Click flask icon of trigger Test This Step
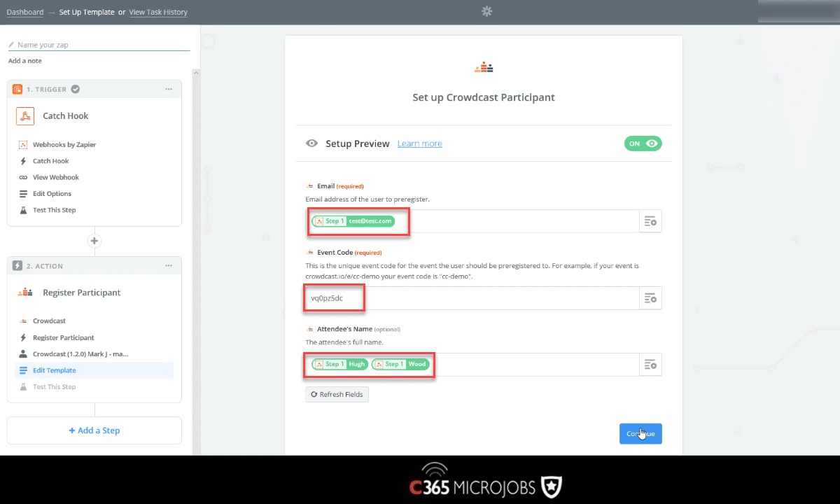Viewport: 840px width, 504px height. click(x=23, y=210)
